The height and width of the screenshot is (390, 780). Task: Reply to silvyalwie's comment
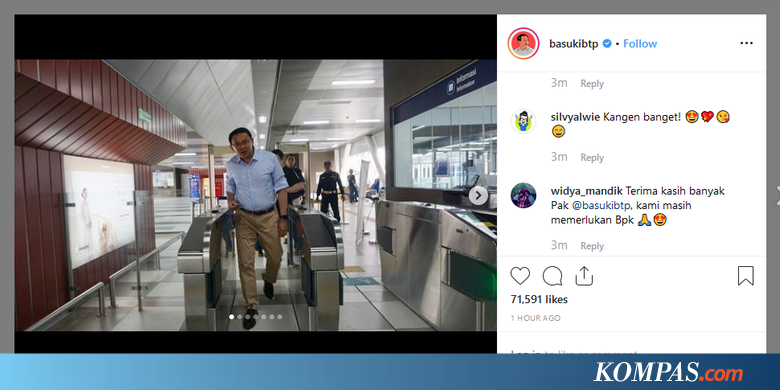(592, 157)
